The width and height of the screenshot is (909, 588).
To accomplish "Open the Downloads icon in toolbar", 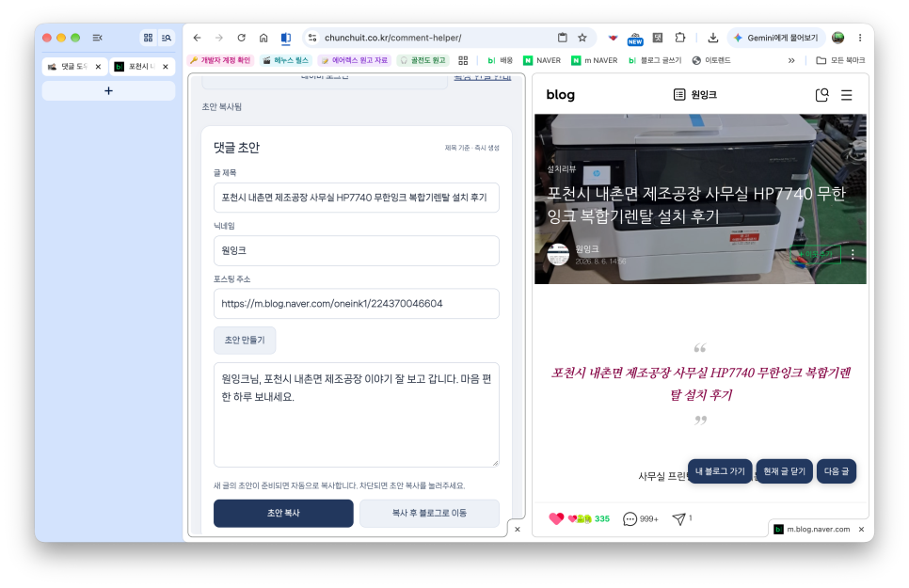I will click(x=713, y=38).
